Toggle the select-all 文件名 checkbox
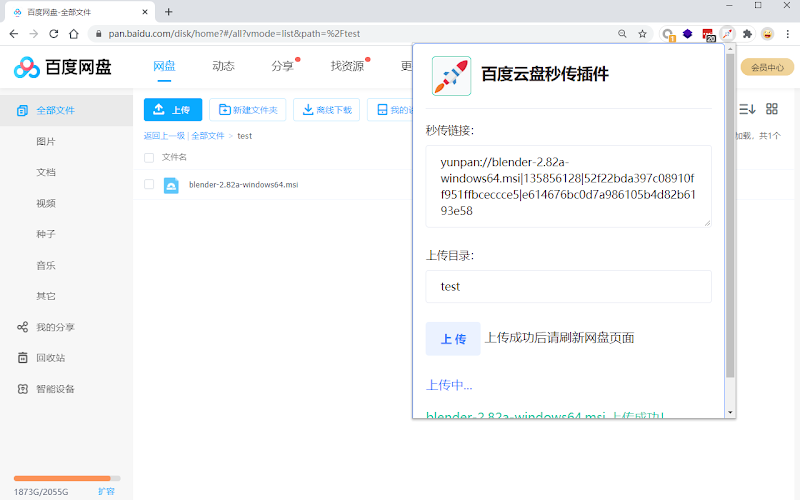800x500 pixels. (149, 158)
